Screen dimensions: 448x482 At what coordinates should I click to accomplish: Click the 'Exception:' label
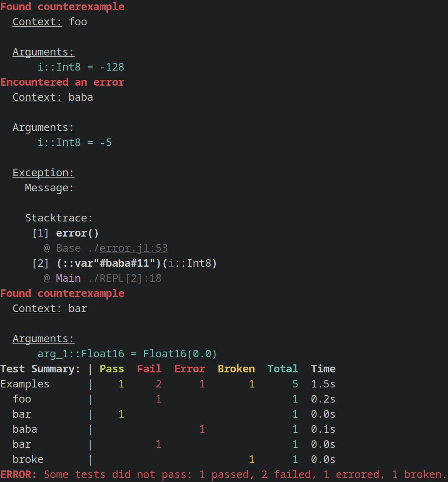(x=44, y=173)
